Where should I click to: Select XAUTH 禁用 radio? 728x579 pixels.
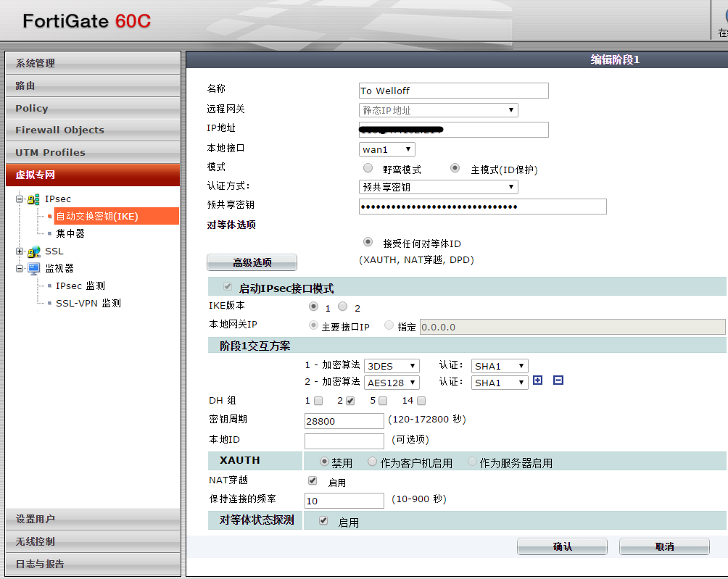point(325,462)
